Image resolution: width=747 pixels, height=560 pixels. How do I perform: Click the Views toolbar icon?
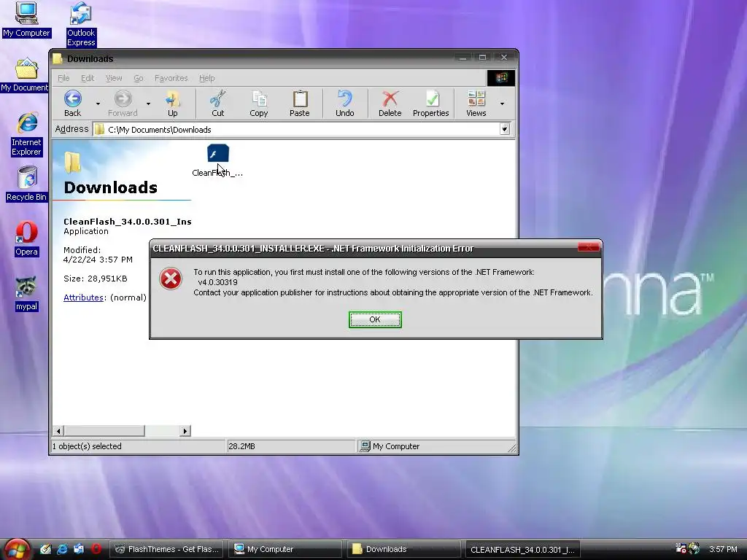point(476,104)
